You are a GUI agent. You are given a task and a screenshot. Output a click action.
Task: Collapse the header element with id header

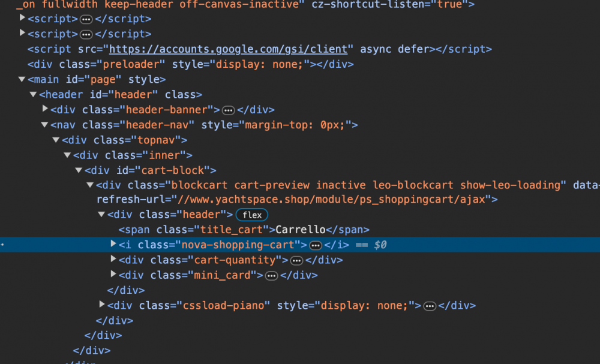33,94
